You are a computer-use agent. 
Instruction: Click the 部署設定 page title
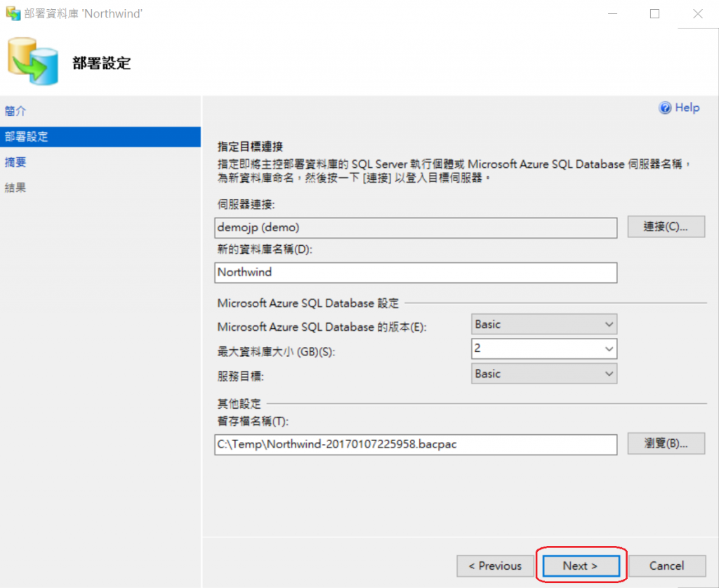click(102, 63)
